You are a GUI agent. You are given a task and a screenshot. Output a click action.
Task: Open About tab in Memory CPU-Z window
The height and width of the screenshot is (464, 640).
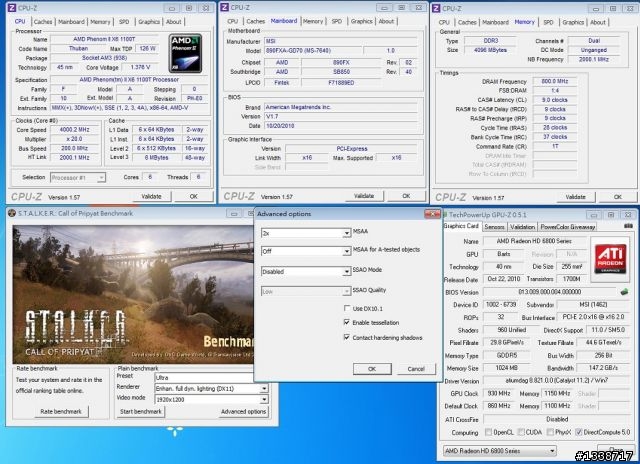point(598,22)
